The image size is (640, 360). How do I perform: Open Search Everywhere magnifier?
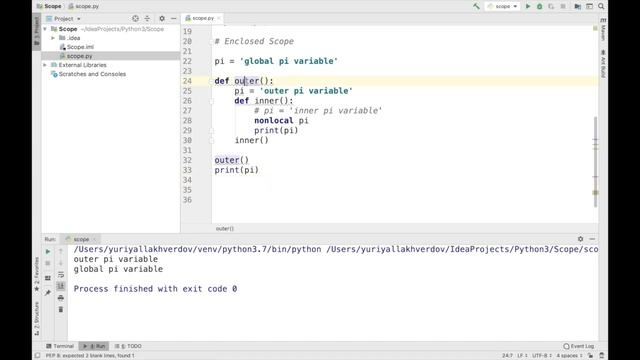601,6
